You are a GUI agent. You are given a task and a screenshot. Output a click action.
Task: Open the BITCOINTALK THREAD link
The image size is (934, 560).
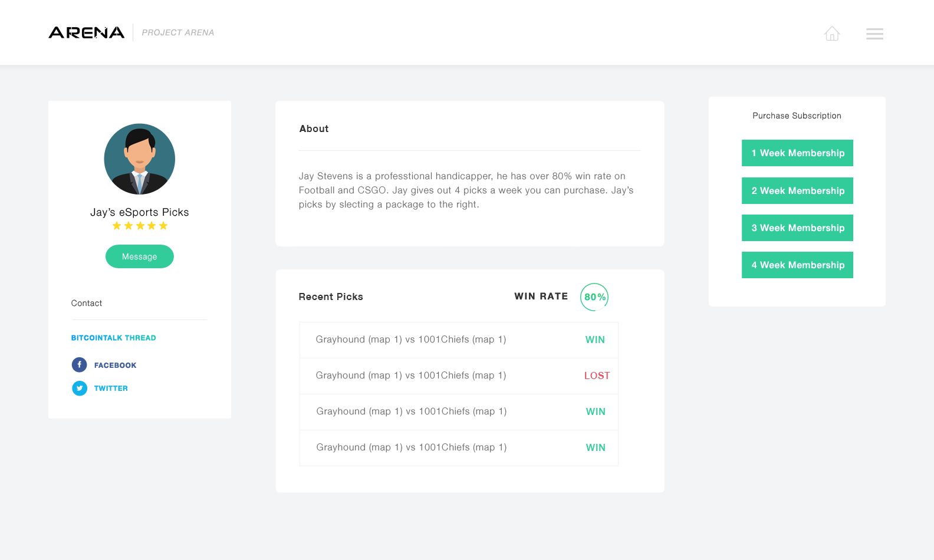[x=114, y=338]
